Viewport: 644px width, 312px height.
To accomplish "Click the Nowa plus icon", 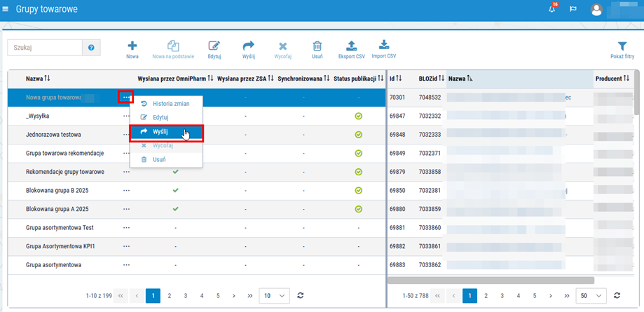I will (x=132, y=46).
